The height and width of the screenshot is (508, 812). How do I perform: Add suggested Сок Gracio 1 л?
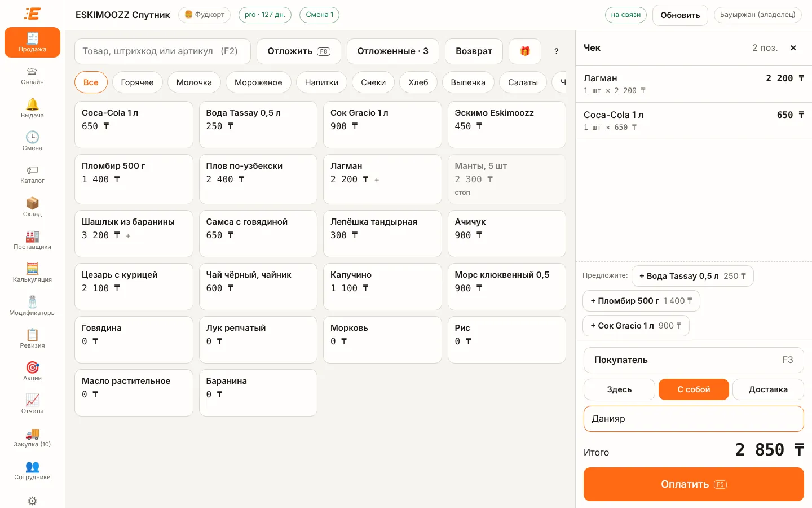pos(636,326)
